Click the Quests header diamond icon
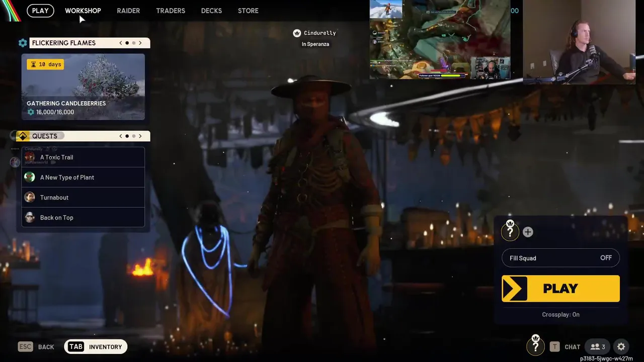 pyautogui.click(x=23, y=136)
